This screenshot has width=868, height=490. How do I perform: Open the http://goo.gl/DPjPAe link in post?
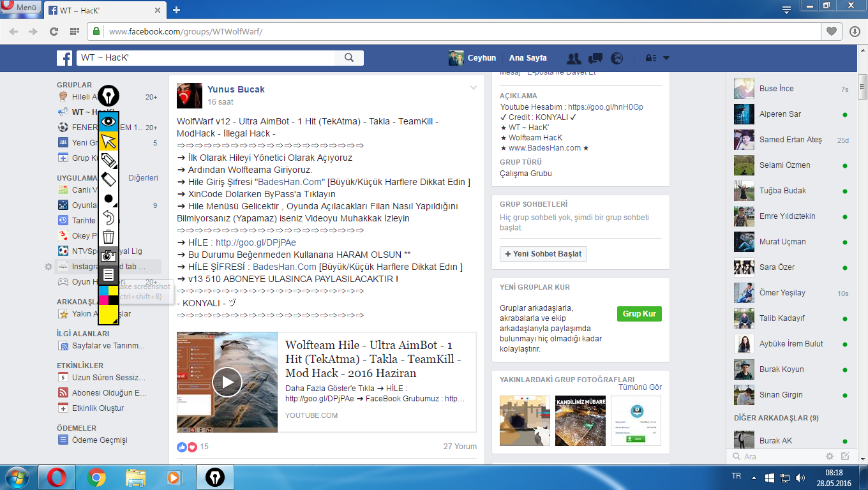[x=256, y=242]
